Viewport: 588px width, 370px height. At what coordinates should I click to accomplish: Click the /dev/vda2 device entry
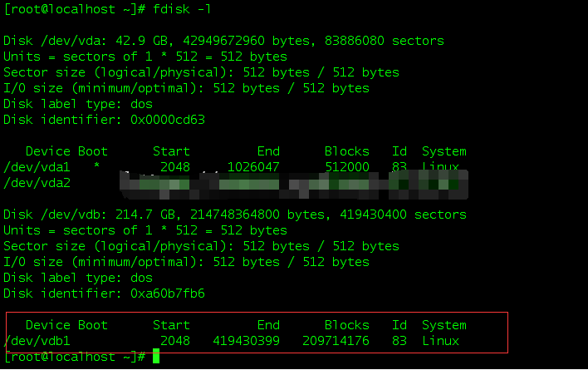[x=37, y=183]
